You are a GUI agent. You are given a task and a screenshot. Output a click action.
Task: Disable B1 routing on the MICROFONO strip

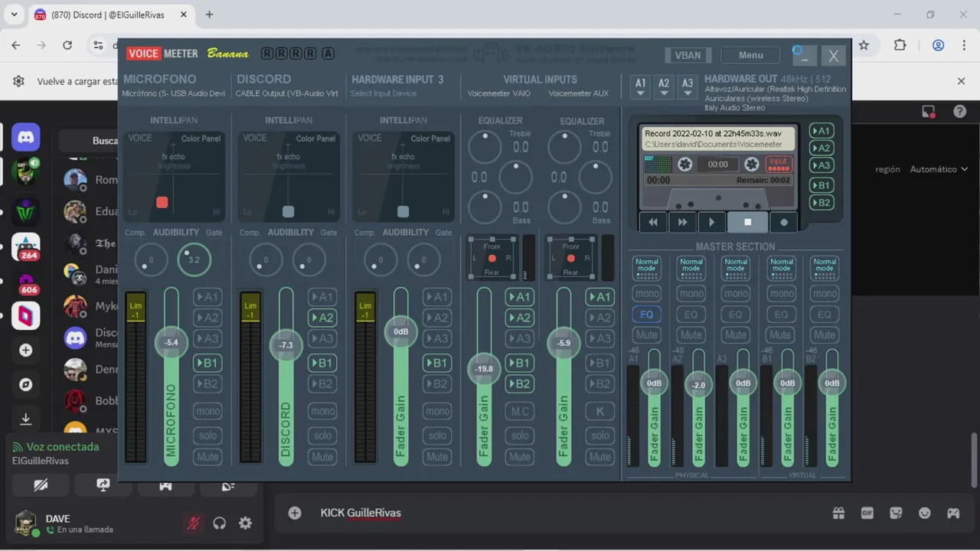point(207,363)
